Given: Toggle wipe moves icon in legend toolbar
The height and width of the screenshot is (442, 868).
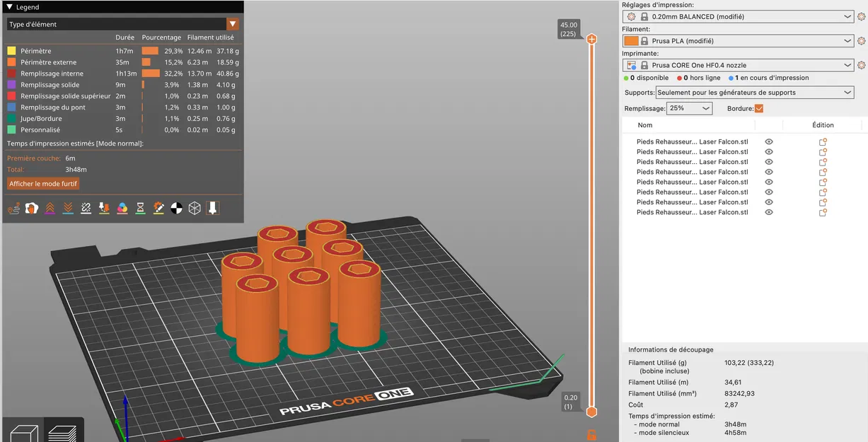Looking at the screenshot, I should click(31, 208).
